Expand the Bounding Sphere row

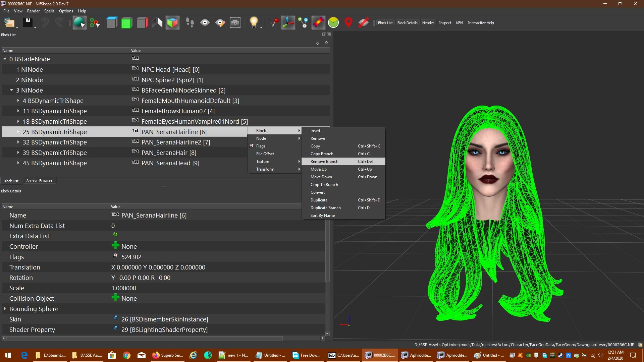coord(5,309)
